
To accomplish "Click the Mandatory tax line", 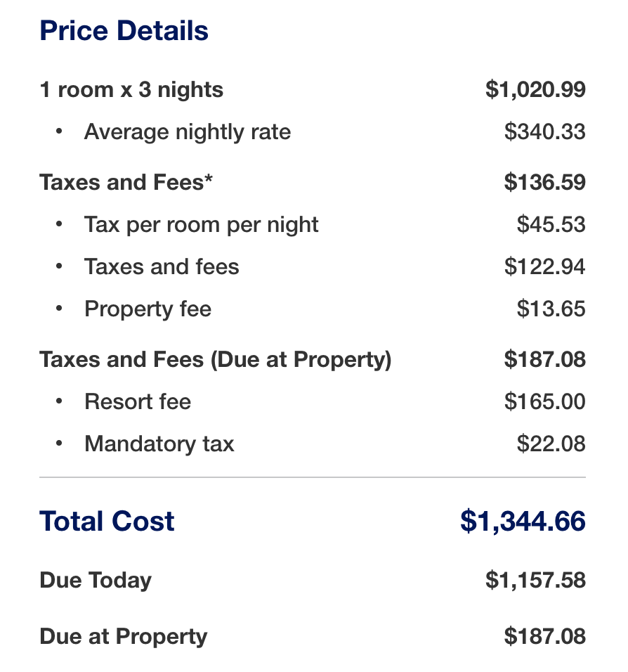I will click(159, 444).
